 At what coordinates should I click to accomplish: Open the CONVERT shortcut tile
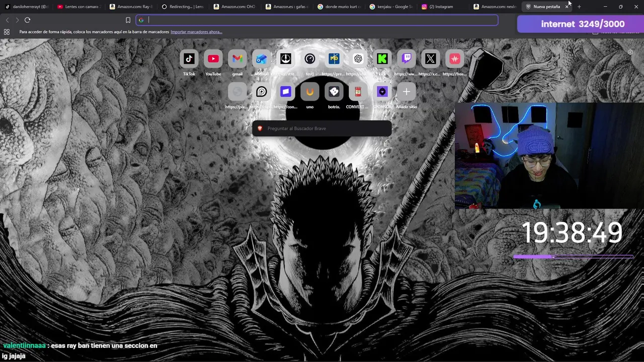tap(358, 92)
